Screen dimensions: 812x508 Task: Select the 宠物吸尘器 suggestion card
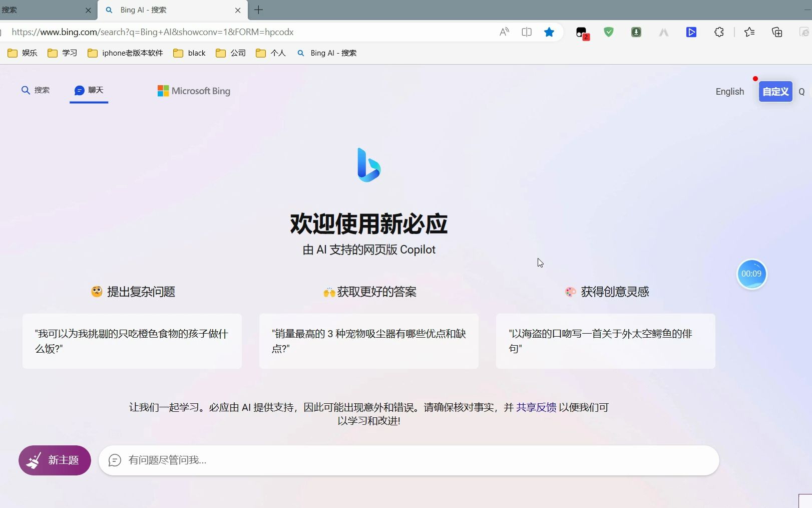(369, 341)
